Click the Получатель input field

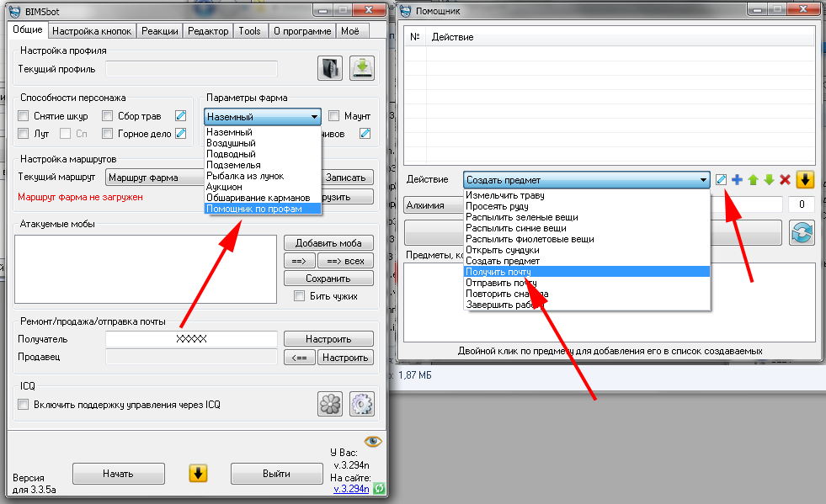pos(191,339)
